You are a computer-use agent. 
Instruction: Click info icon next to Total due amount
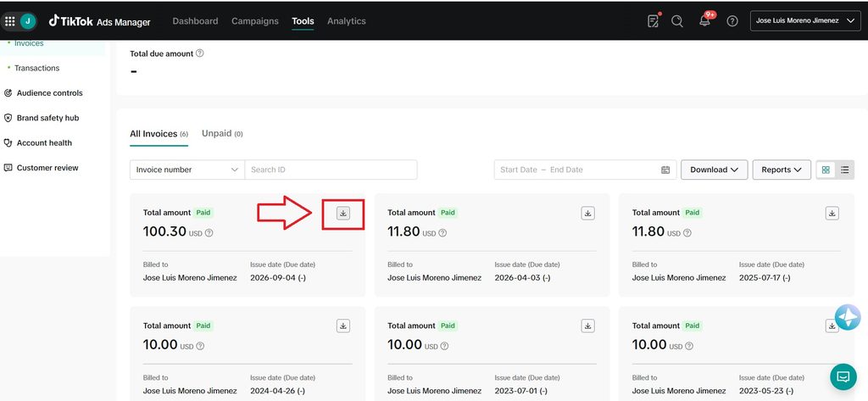click(x=200, y=53)
